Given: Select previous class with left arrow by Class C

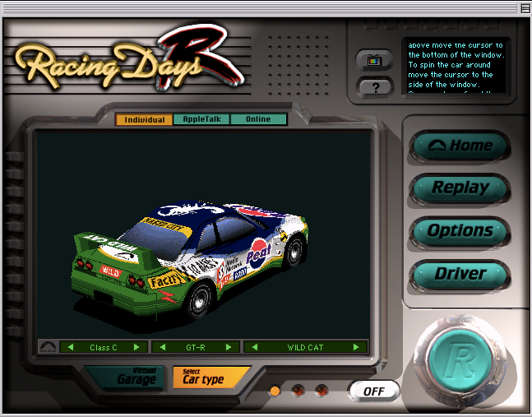Looking at the screenshot, I should [71, 347].
